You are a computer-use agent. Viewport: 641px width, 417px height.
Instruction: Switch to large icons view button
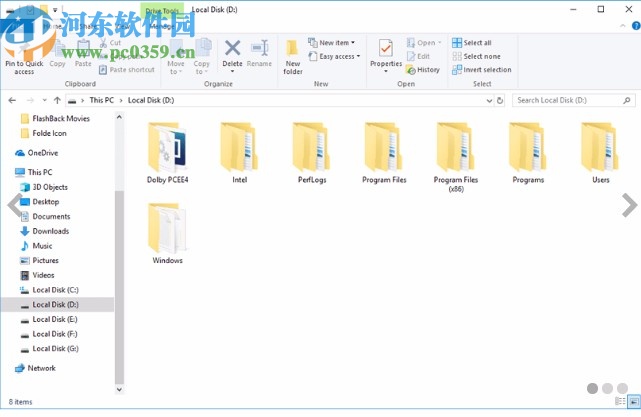[634, 401]
